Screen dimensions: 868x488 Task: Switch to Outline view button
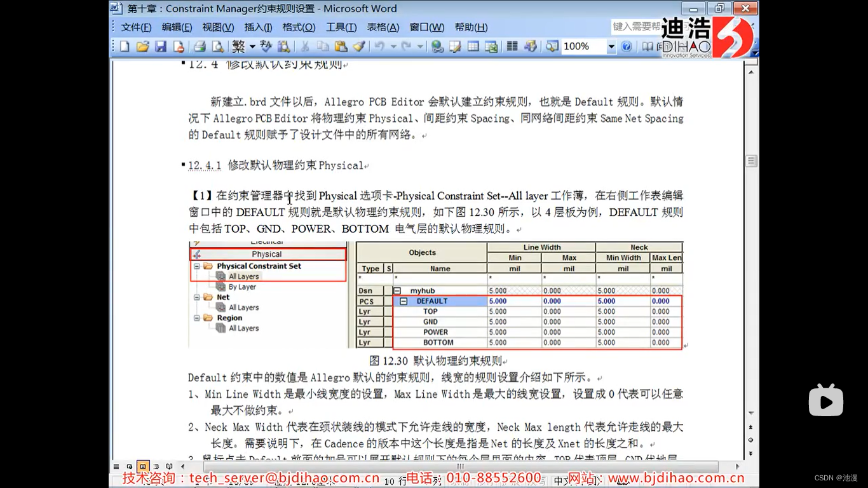coord(156,466)
